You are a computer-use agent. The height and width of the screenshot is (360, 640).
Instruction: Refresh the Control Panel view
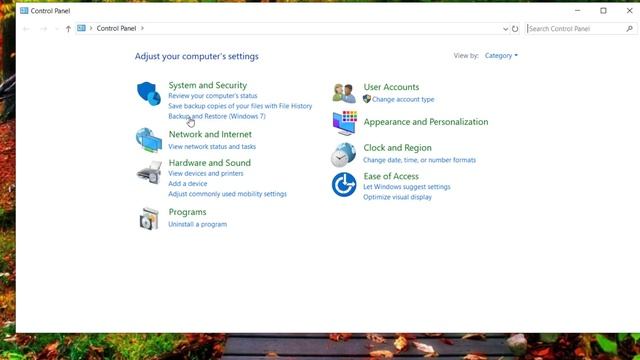(x=515, y=29)
